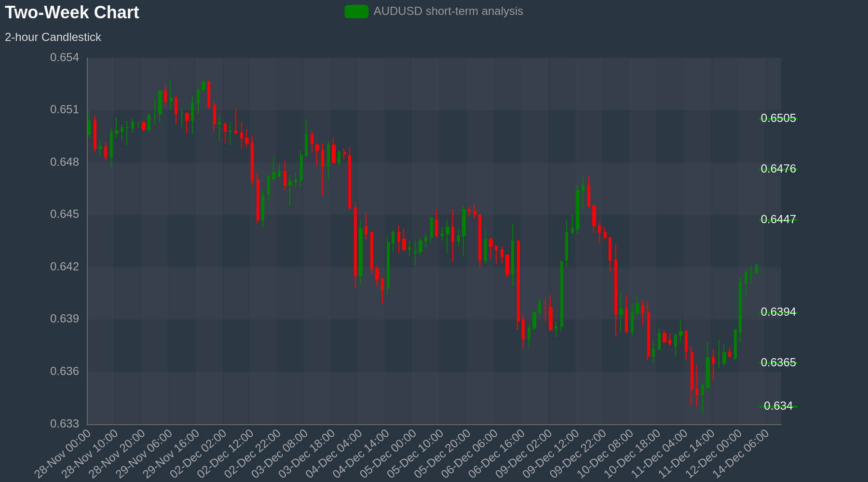Click the 09-Dec 02:00 x-axis label

click(524, 454)
